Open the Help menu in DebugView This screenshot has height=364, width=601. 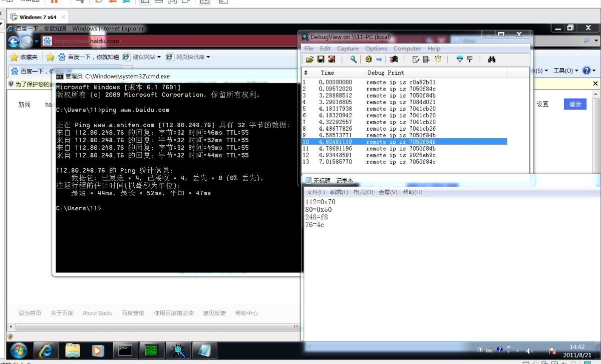tap(434, 49)
